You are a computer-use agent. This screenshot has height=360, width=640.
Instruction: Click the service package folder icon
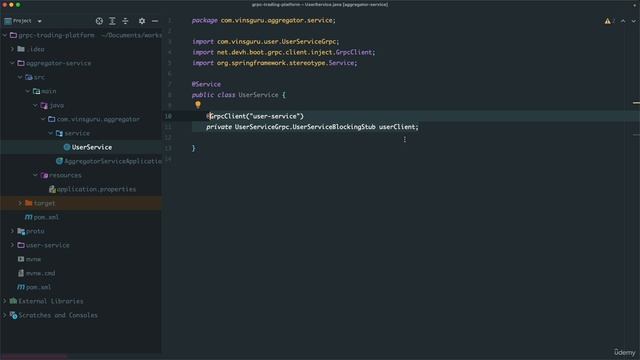click(59, 133)
